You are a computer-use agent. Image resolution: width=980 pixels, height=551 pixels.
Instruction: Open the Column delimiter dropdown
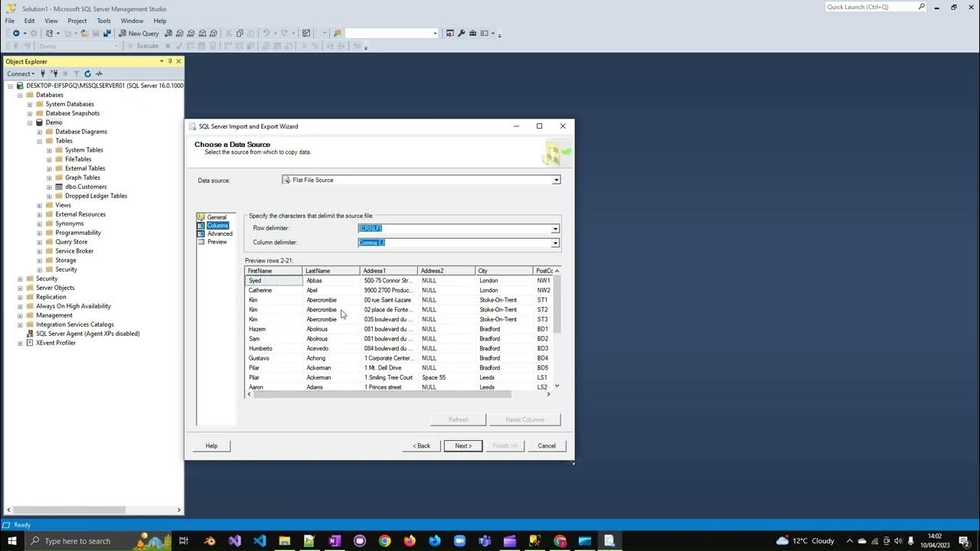[x=555, y=243]
